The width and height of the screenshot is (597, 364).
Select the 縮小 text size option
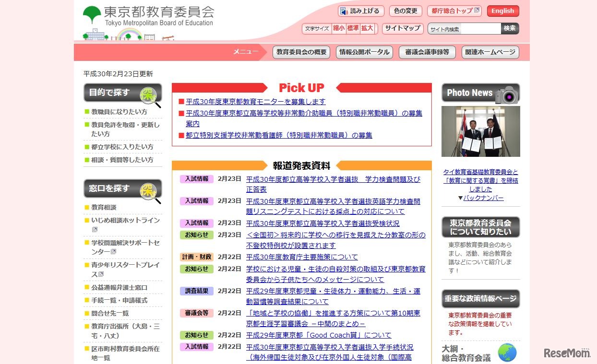pyautogui.click(x=339, y=28)
